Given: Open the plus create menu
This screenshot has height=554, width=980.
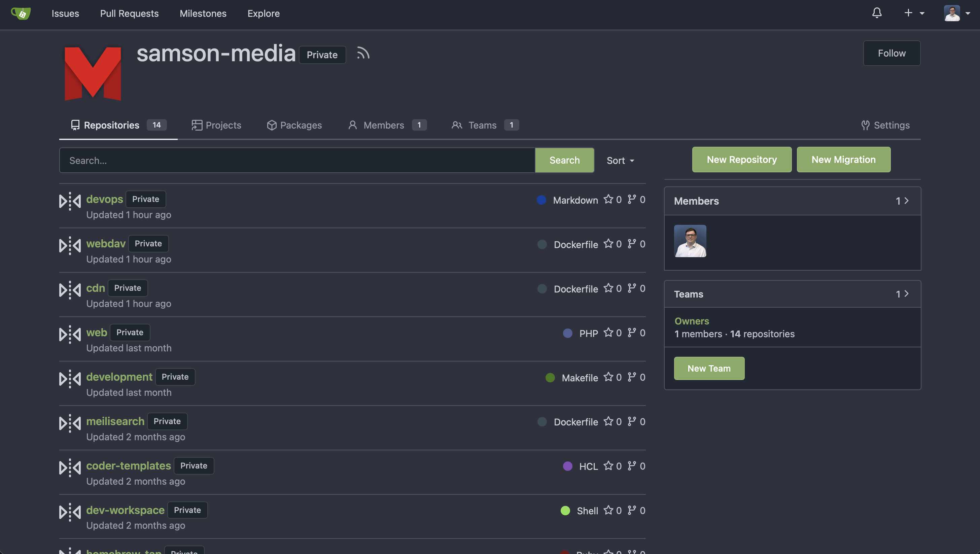Looking at the screenshot, I should tap(914, 13).
